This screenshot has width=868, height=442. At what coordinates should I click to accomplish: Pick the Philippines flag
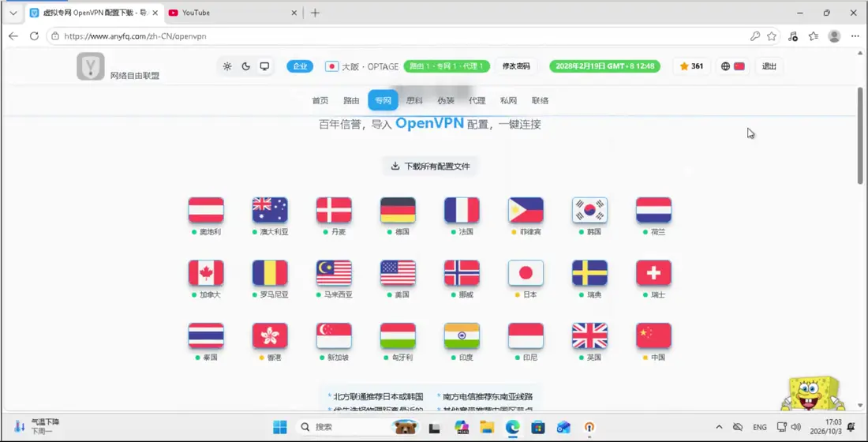tap(526, 210)
